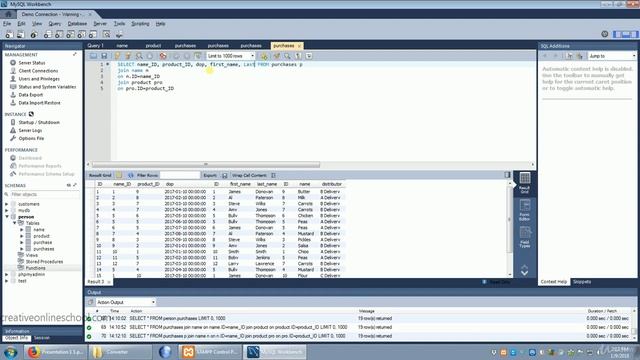640x360 pixels.
Task: Toggle the result panel layout icon
Action: [x=507, y=175]
